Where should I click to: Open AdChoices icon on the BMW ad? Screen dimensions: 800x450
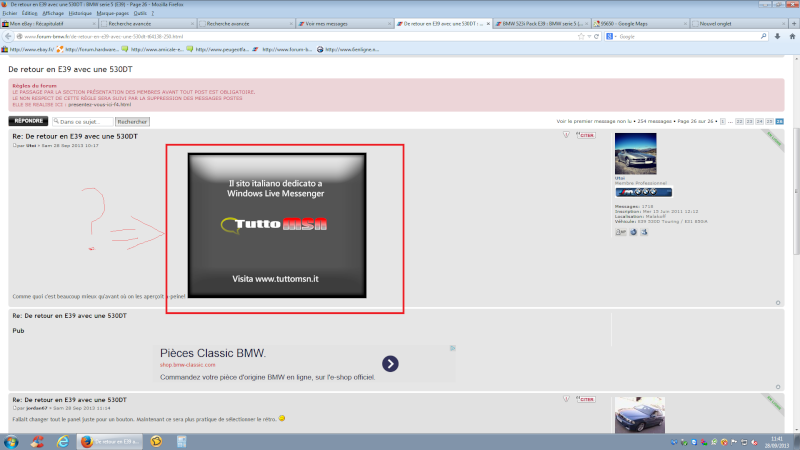click(453, 348)
